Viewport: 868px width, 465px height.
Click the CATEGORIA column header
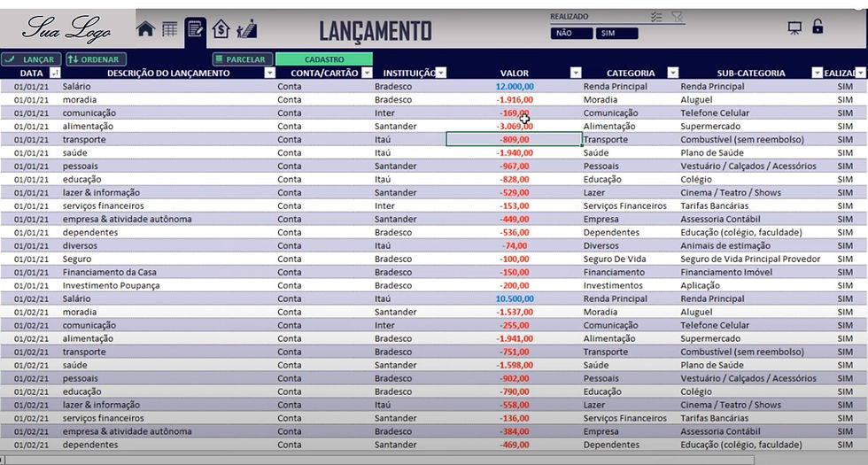click(631, 73)
